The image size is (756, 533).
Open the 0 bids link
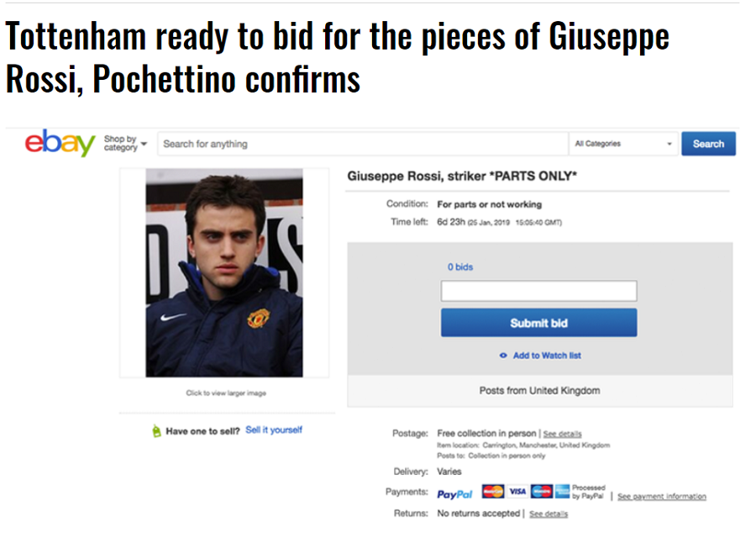pos(459,267)
